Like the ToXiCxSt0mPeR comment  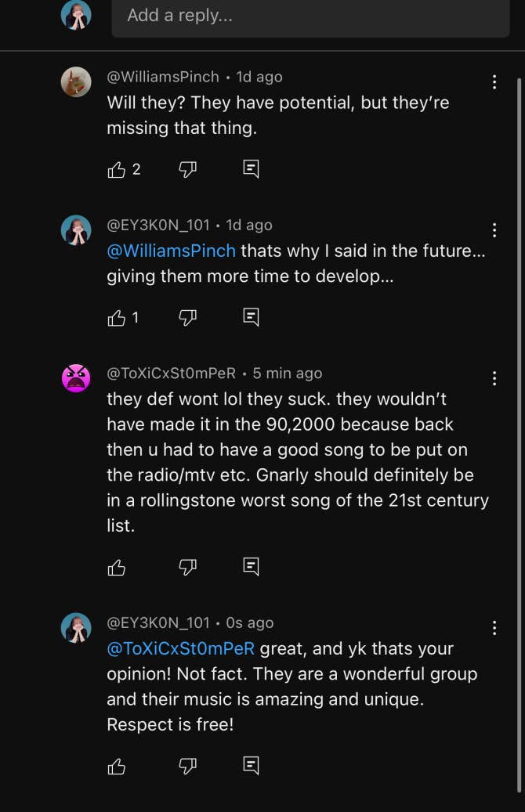(116, 566)
